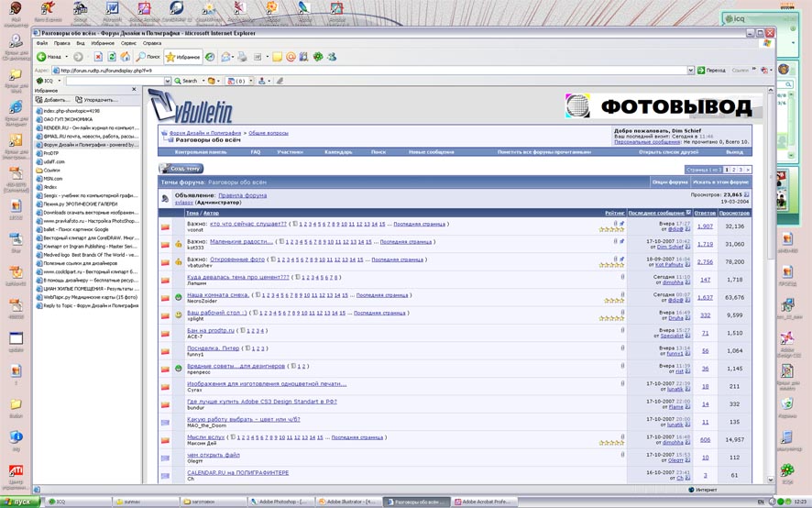
Task: Open the Mail envelope toolbar icon
Action: pyautogui.click(x=225, y=57)
